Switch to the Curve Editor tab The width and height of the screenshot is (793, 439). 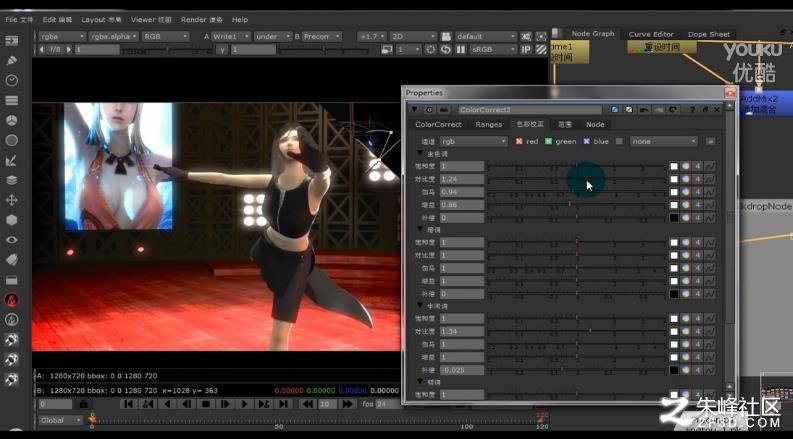click(x=651, y=34)
